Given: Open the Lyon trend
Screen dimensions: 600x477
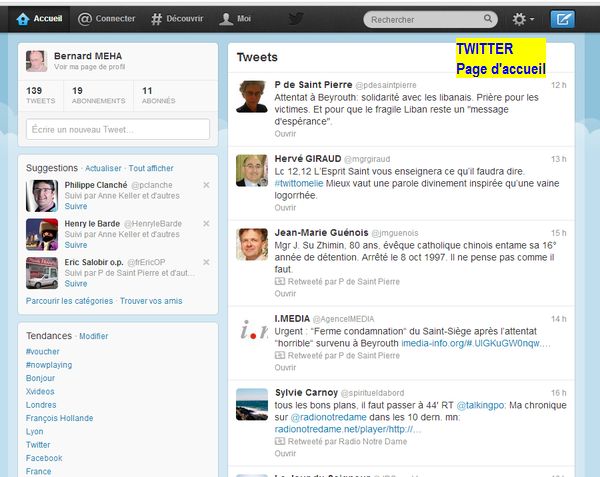Looking at the screenshot, I should (34, 431).
